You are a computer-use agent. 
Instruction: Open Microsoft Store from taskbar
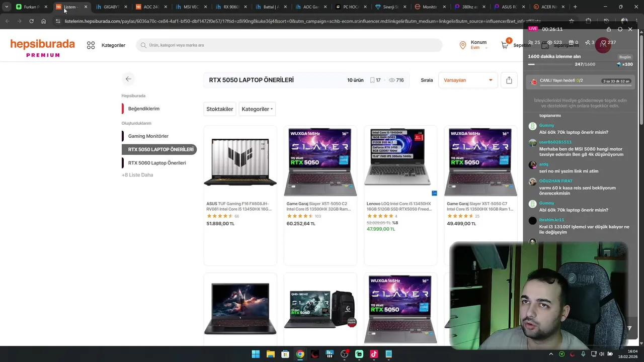click(285, 354)
